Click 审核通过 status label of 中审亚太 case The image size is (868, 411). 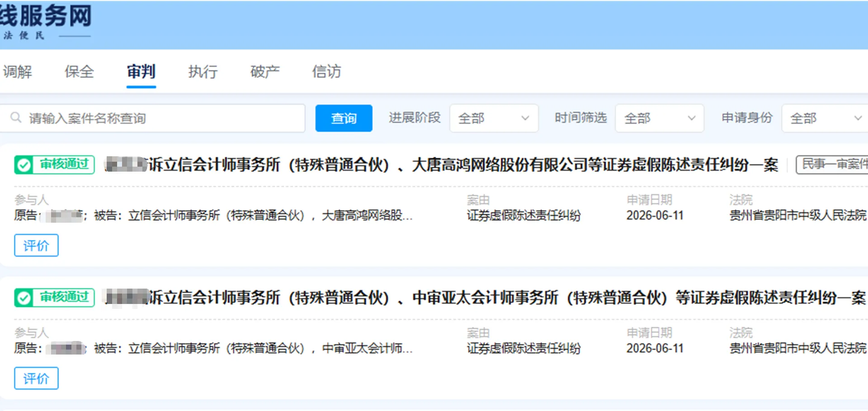pos(64,297)
